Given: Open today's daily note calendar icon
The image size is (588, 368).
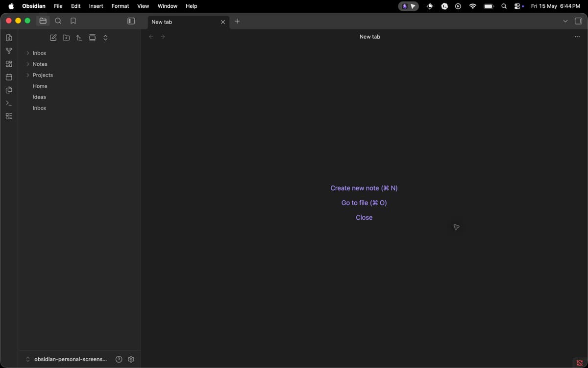Looking at the screenshot, I should (9, 77).
